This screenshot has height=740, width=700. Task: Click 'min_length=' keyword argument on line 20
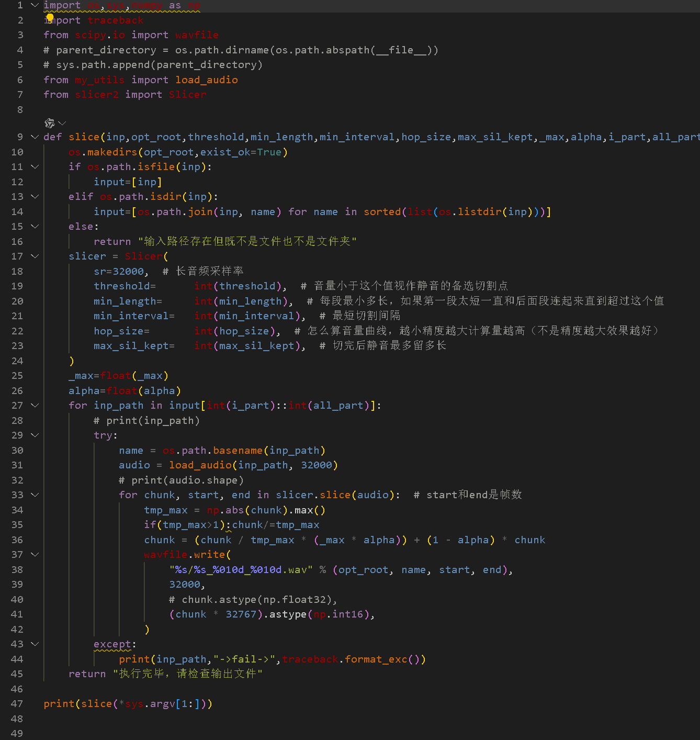(x=128, y=301)
